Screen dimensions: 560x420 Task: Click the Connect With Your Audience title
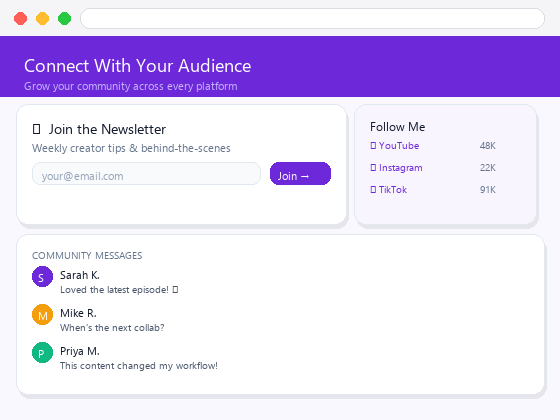click(x=138, y=66)
